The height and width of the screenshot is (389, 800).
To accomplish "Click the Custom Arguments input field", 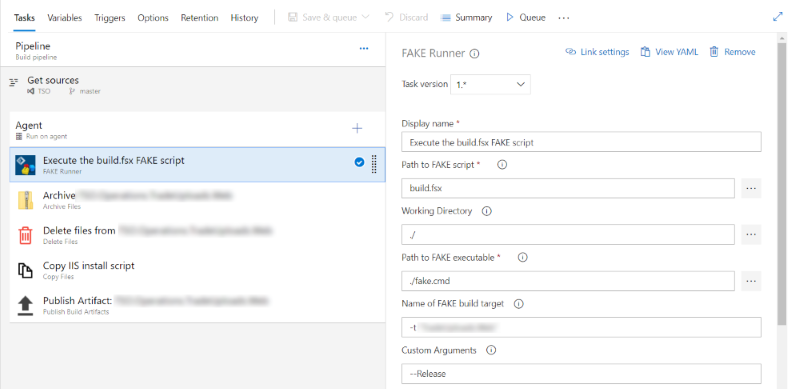I will click(581, 374).
